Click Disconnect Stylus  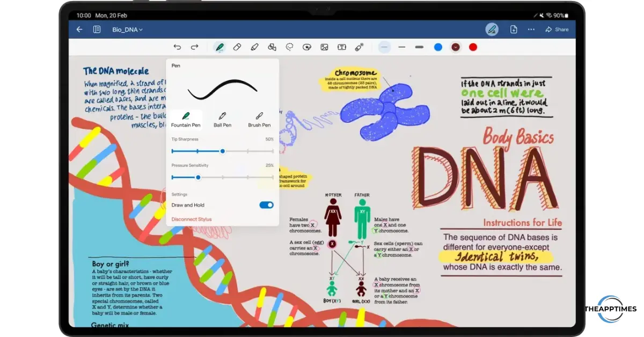click(x=192, y=219)
